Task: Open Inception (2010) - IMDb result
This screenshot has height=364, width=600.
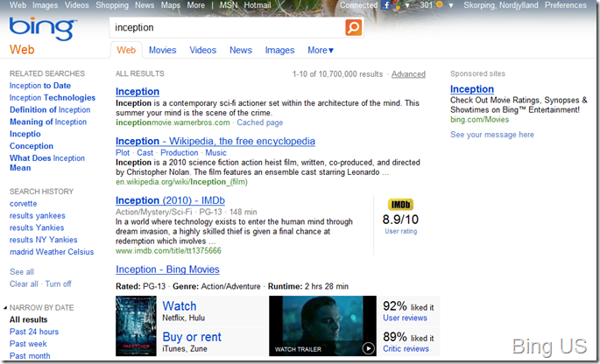Action: tap(170, 200)
